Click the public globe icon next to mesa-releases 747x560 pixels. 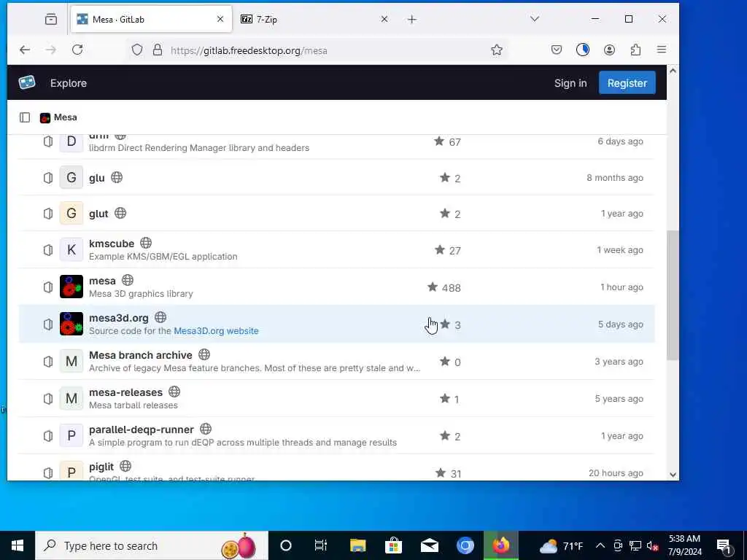pos(174,392)
